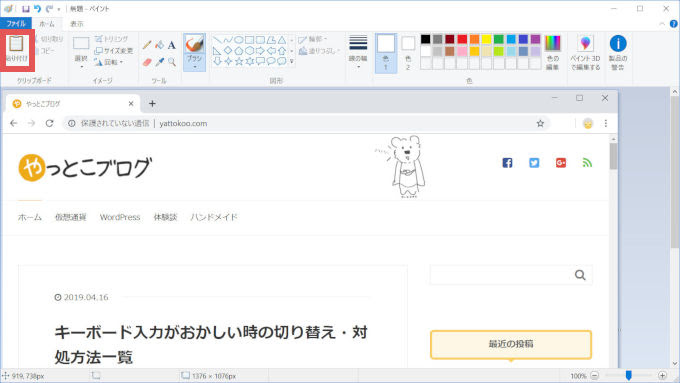
Task: Choose the purple color swatch
Action: [536, 39]
